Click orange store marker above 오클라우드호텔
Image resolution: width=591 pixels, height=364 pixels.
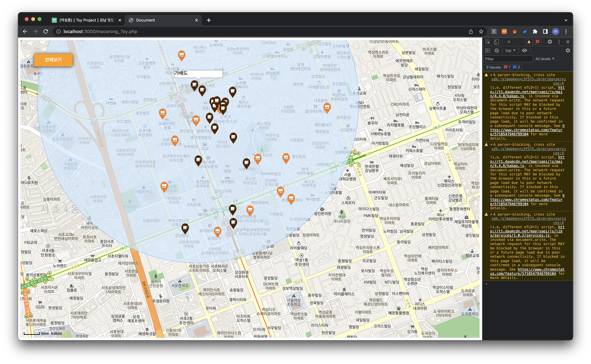coord(163,113)
